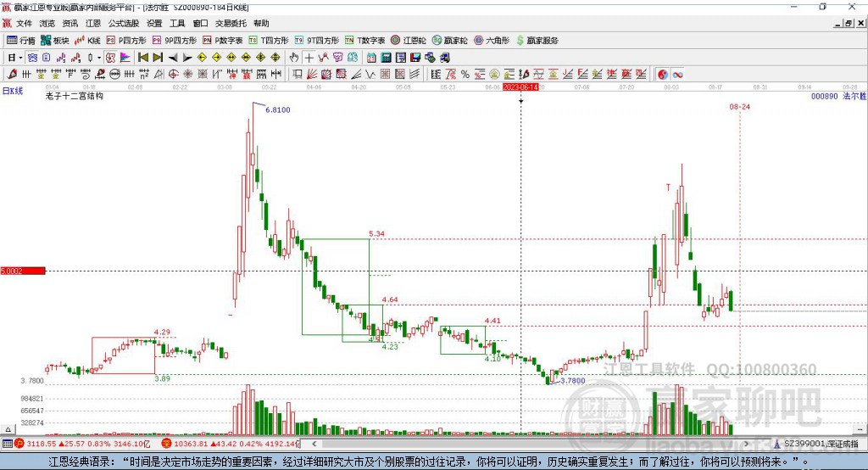Open the 公式选股 menu
The image size is (868, 470).
pos(124,23)
